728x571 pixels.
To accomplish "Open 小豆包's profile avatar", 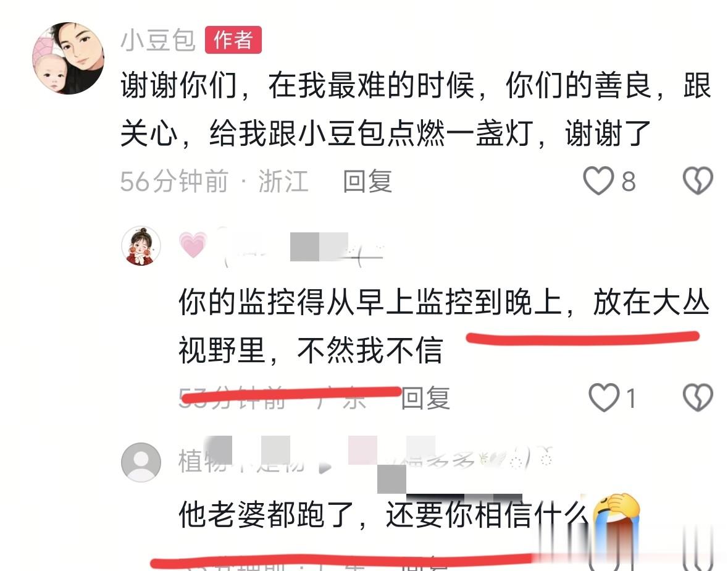I will pos(69,58).
